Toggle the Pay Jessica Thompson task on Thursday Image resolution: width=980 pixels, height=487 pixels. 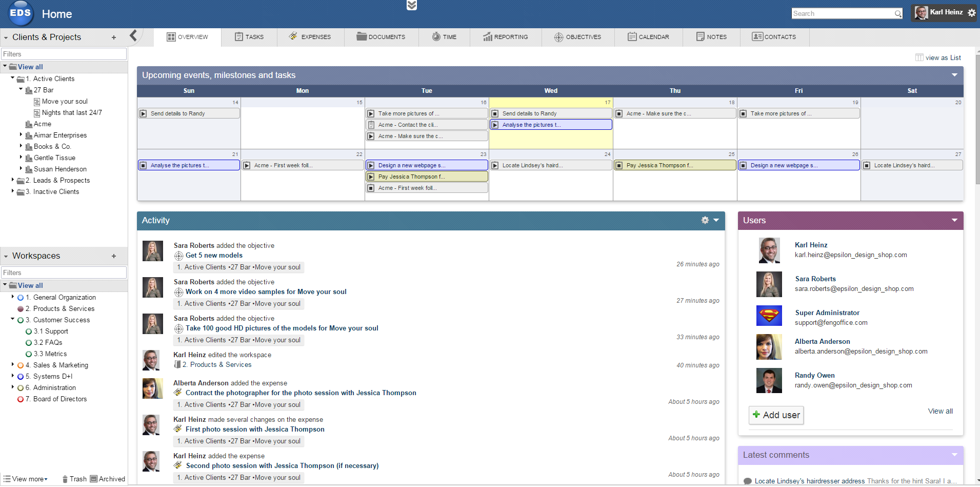(x=619, y=165)
